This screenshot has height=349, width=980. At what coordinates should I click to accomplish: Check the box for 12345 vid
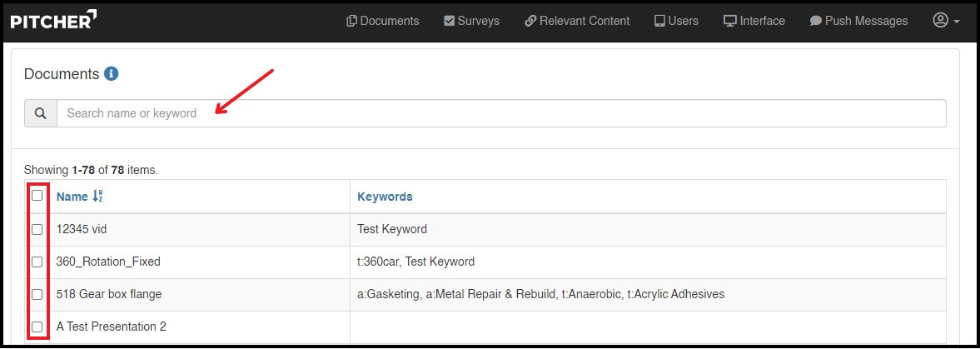pos(37,229)
